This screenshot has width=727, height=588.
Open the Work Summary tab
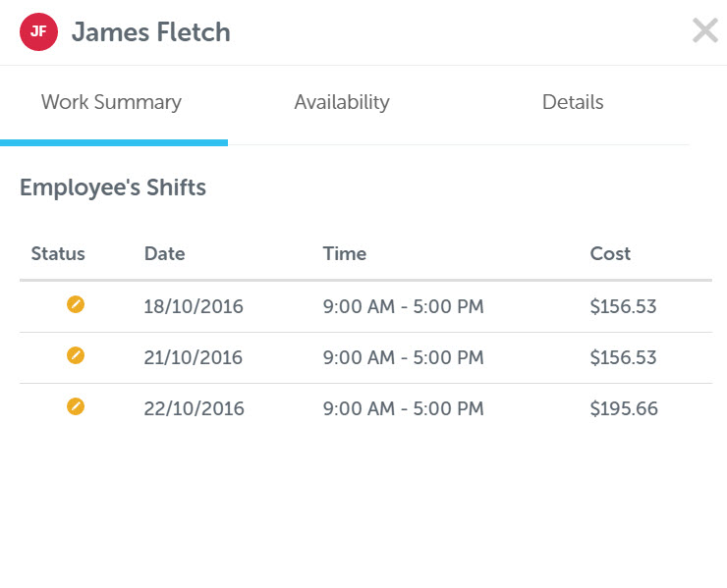(111, 102)
